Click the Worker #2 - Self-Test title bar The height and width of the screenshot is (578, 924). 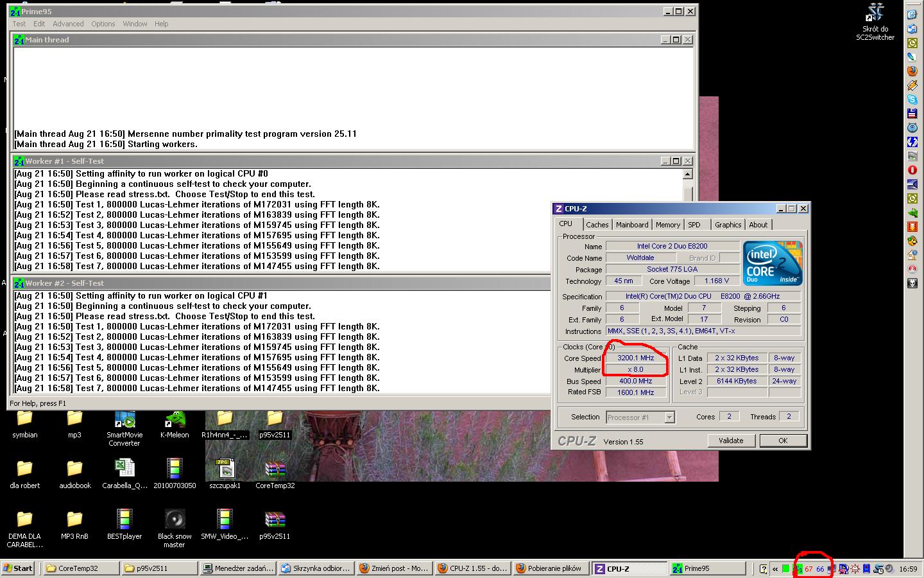[282, 283]
